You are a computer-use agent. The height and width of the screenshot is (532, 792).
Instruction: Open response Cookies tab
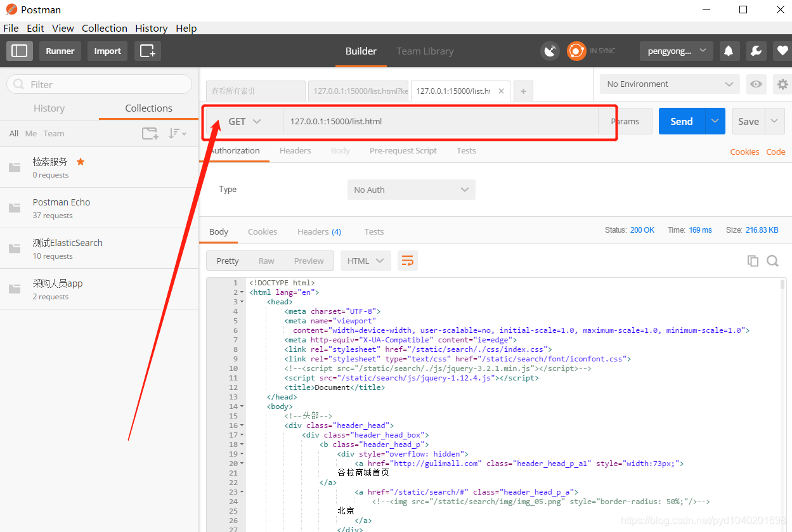tap(263, 231)
